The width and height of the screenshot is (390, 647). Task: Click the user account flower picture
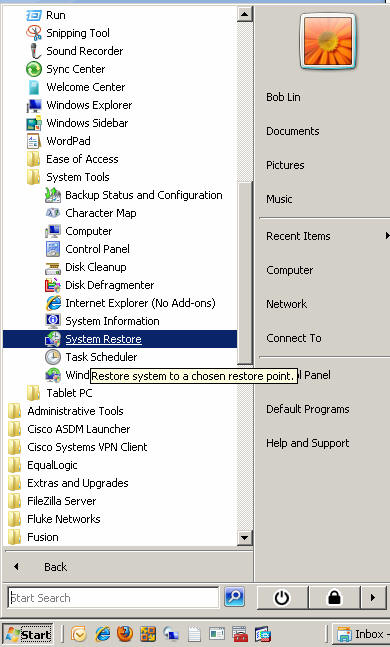click(328, 41)
